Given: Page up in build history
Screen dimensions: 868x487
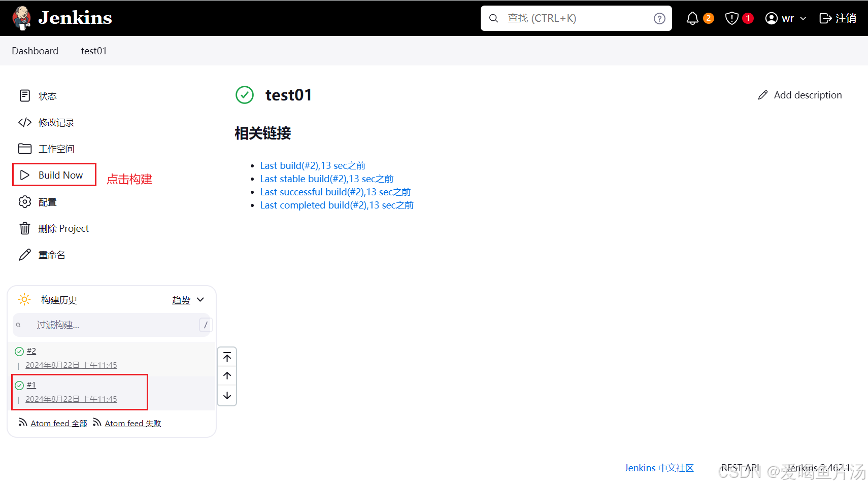Looking at the screenshot, I should [x=227, y=376].
